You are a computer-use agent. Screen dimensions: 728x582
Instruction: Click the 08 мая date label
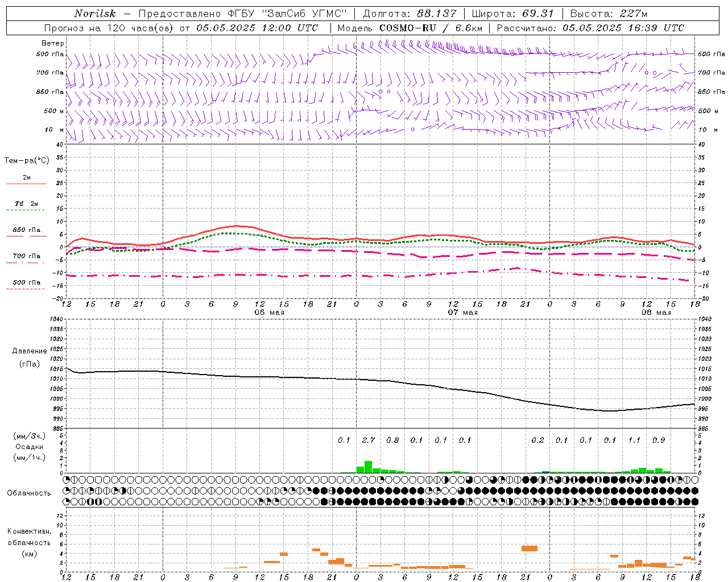coord(656,313)
